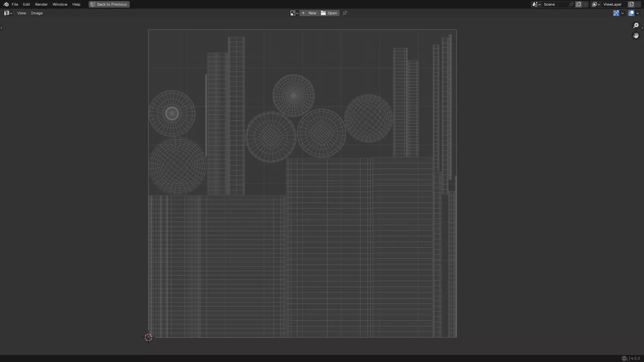Viewport: 644px width, 362px height.
Task: Click the ViewLayer name field
Action: click(612, 4)
